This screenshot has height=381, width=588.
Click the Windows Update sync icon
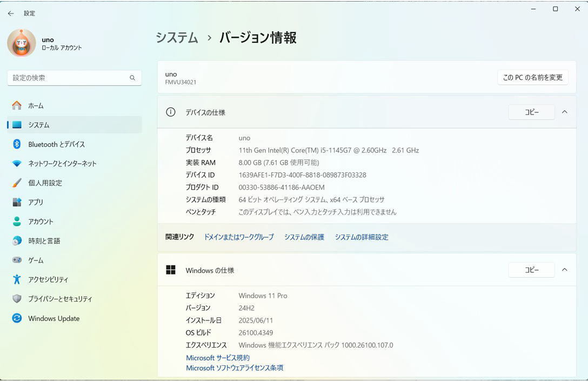(x=17, y=318)
